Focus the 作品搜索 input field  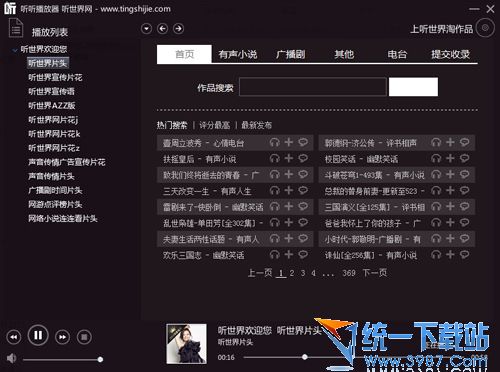tap(313, 87)
